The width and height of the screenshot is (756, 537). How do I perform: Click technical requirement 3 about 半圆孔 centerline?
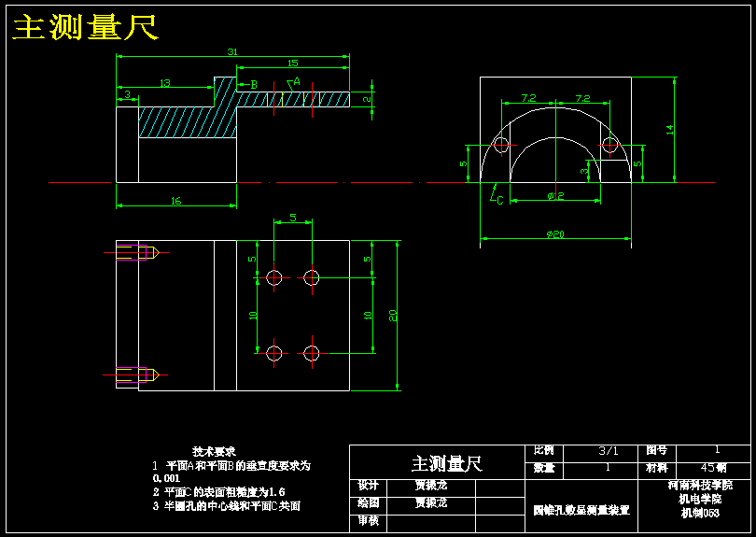coord(227,506)
